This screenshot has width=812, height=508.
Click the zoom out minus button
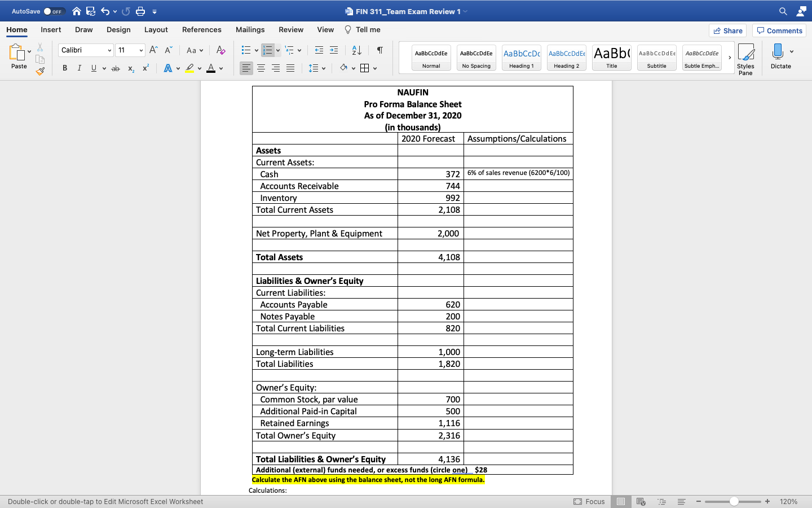point(699,501)
